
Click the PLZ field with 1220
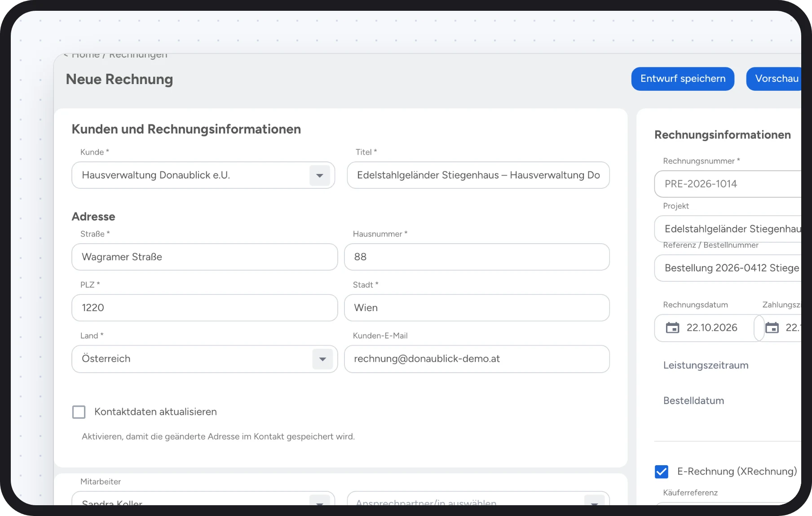[x=205, y=308]
